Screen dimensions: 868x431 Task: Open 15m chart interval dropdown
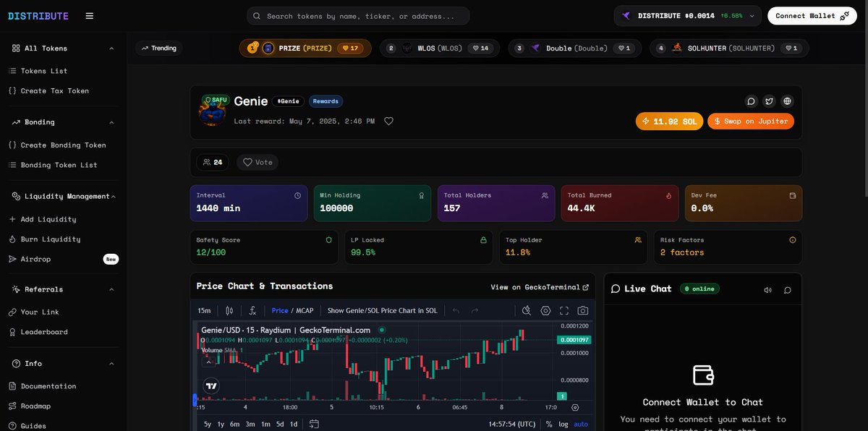coord(204,310)
